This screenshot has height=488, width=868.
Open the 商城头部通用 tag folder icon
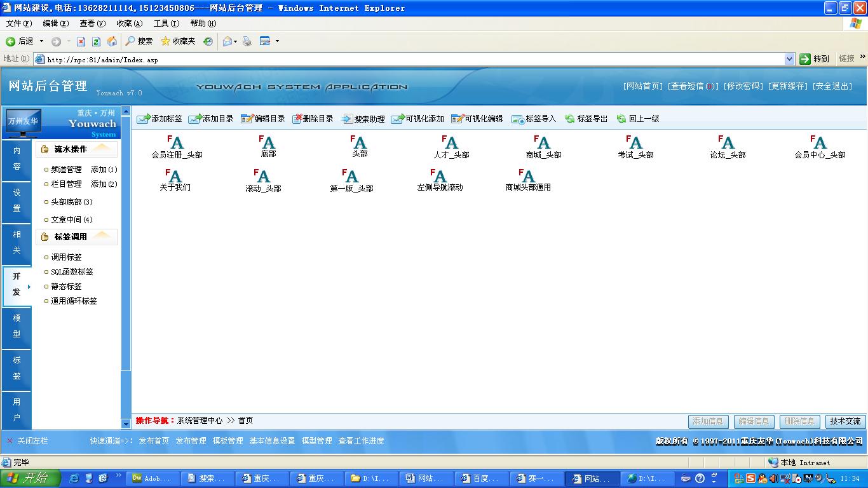[x=527, y=175]
